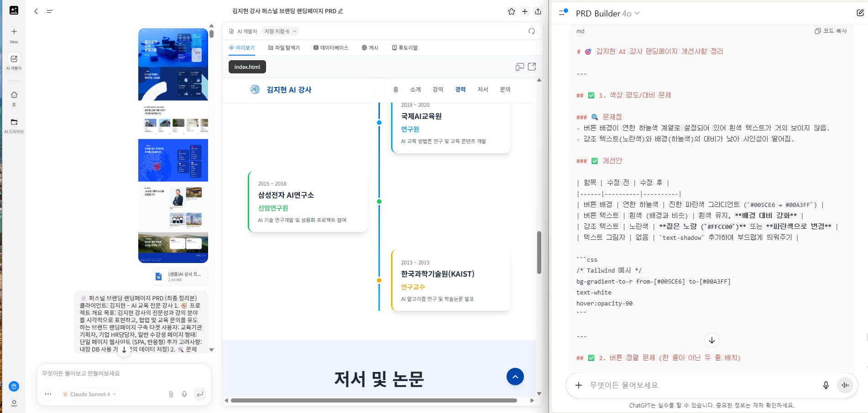Click the share export icon at top
868x413 pixels.
(x=538, y=11)
